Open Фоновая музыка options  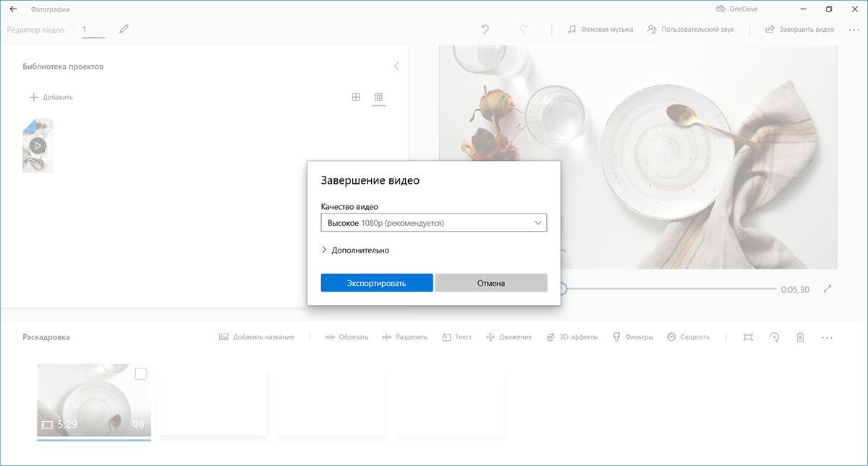(x=600, y=30)
